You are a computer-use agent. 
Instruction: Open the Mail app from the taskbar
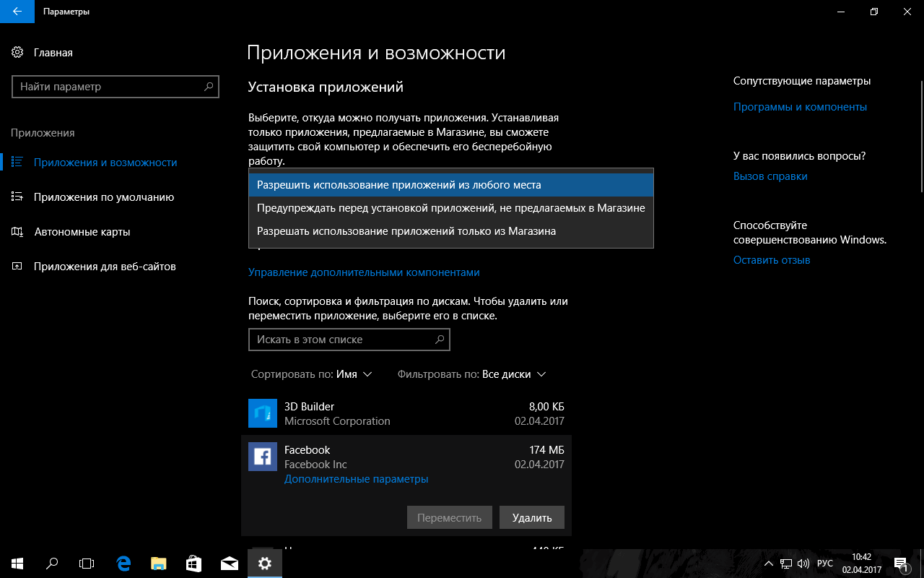230,564
